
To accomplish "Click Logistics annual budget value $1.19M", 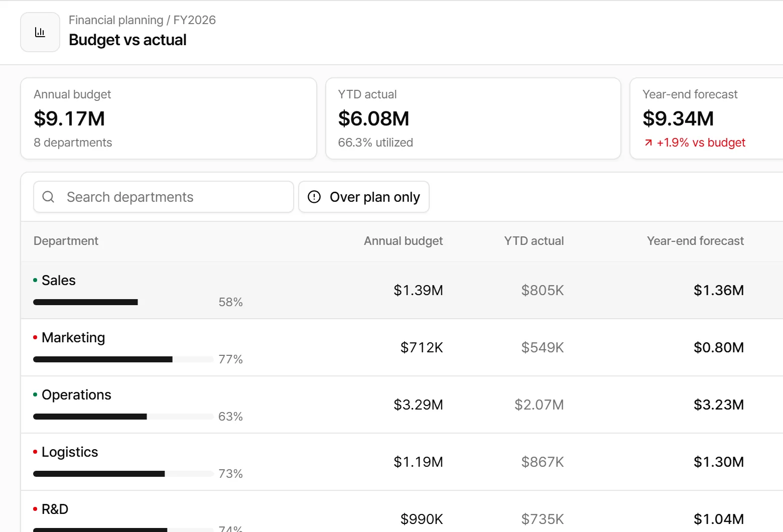I will pos(418,462).
